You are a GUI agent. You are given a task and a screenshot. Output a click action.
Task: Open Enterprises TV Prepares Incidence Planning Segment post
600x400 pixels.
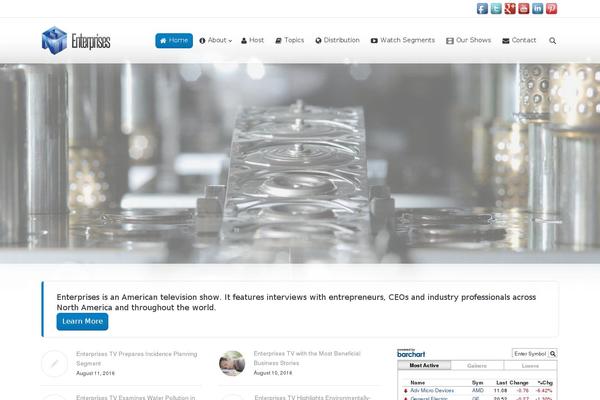pyautogui.click(x=137, y=359)
